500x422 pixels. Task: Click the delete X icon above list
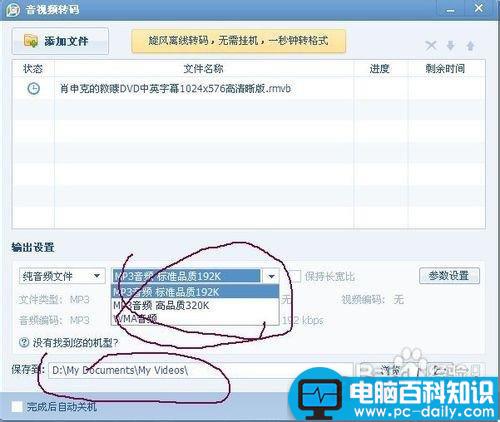point(431,45)
